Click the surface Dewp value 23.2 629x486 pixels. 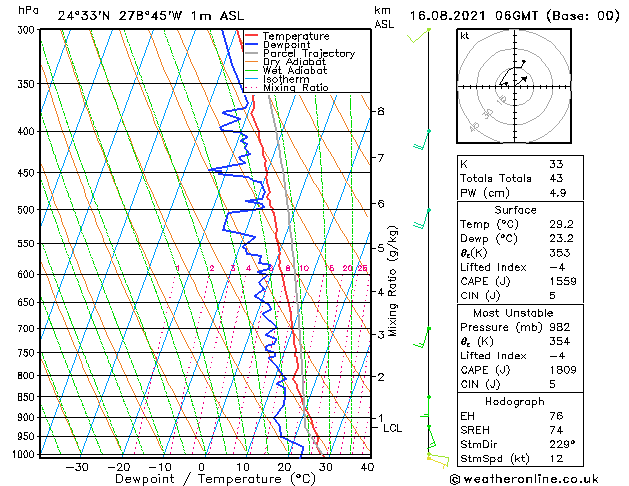[562, 239]
